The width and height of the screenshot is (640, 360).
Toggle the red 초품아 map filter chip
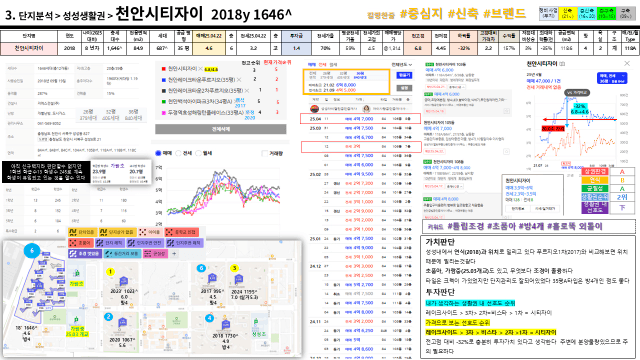(x=80, y=243)
